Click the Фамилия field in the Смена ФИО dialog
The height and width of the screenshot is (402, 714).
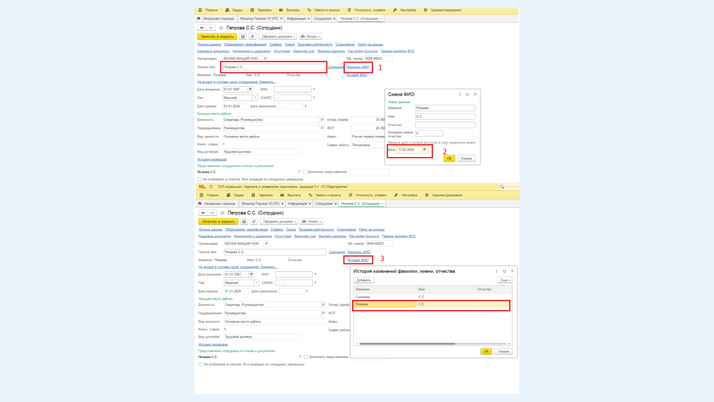445,108
